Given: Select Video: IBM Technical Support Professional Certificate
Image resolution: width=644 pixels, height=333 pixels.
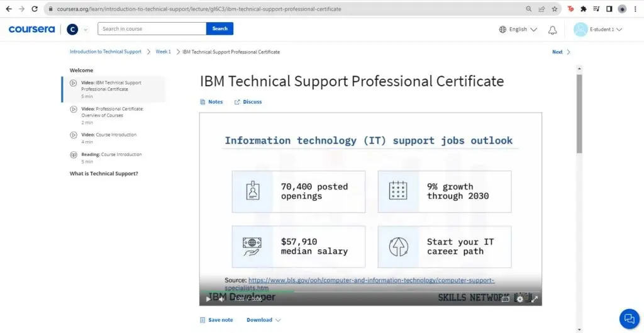Looking at the screenshot, I should click(114, 89).
